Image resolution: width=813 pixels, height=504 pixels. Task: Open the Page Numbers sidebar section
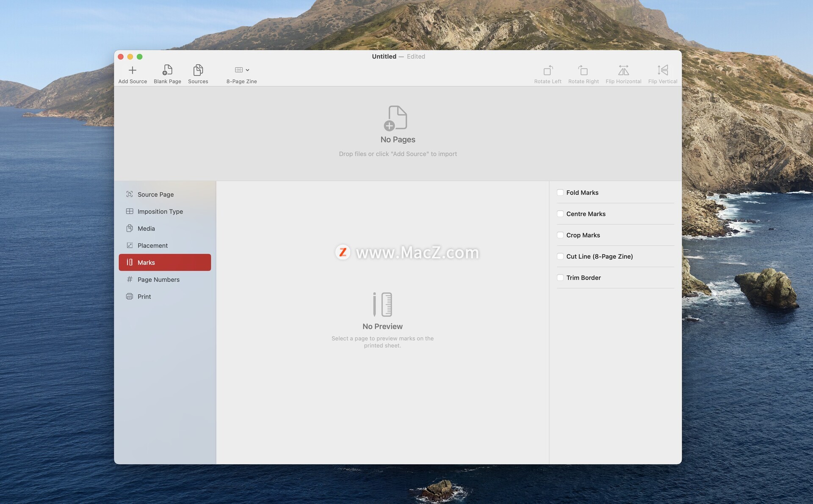click(x=158, y=280)
